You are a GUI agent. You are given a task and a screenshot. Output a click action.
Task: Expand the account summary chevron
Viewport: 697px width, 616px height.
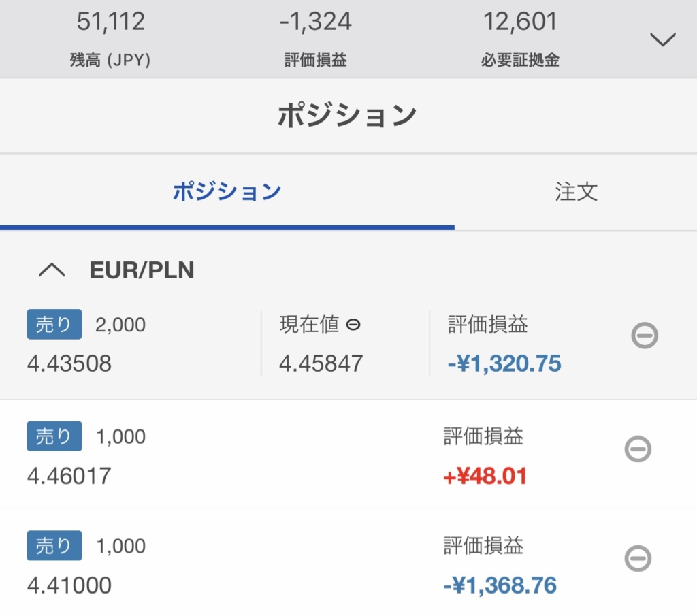663,39
